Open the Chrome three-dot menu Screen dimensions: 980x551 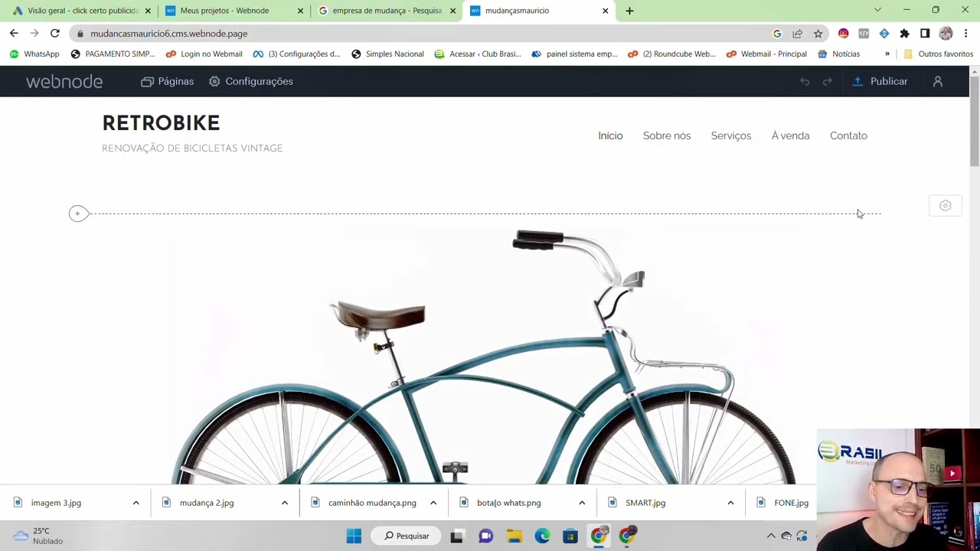(x=966, y=34)
